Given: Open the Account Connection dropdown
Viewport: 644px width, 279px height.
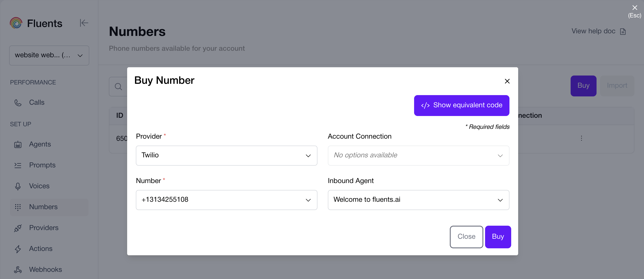Looking at the screenshot, I should click(418, 156).
